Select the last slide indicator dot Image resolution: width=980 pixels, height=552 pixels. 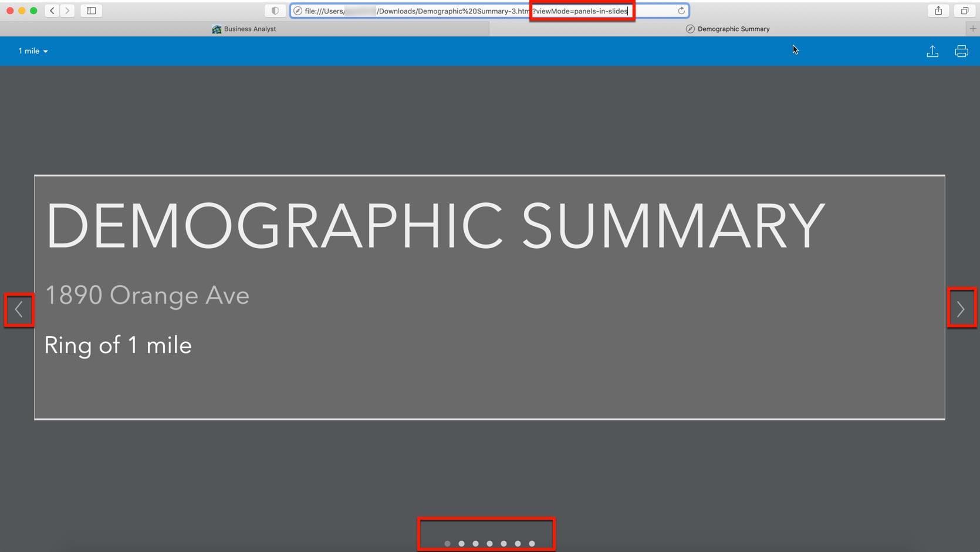532,543
